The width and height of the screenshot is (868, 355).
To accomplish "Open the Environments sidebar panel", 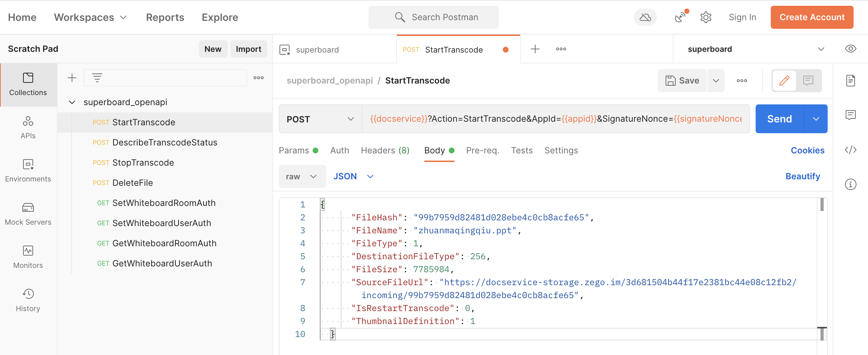I will [x=28, y=171].
